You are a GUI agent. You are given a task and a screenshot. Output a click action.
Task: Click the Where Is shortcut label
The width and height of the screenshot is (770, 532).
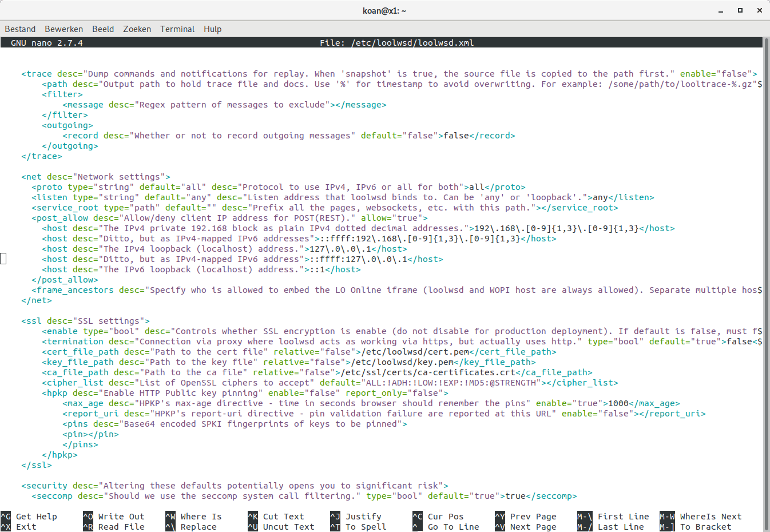click(x=201, y=517)
